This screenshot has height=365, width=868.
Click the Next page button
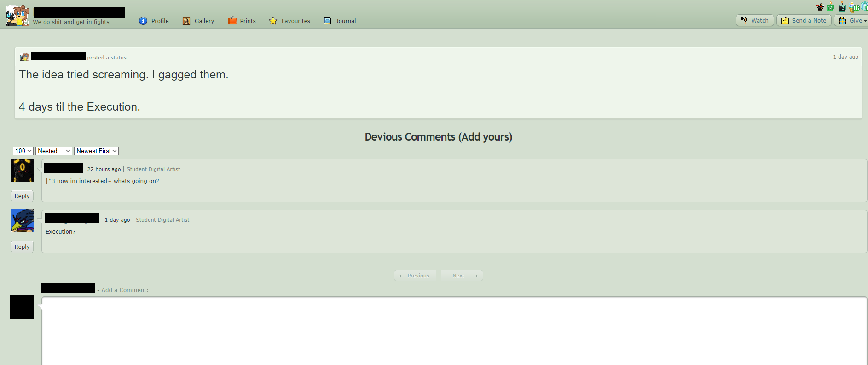462,276
